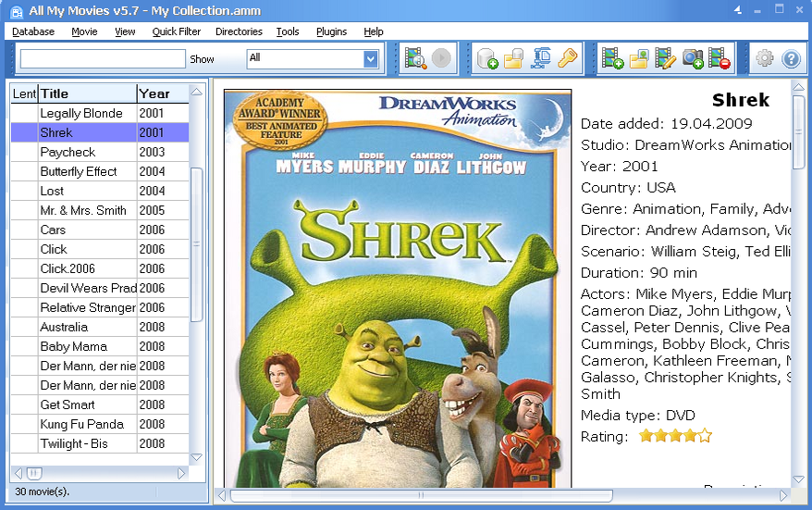Select Paycheck in the movie list
Screen dimensions: 812x510
[x=100, y=152]
